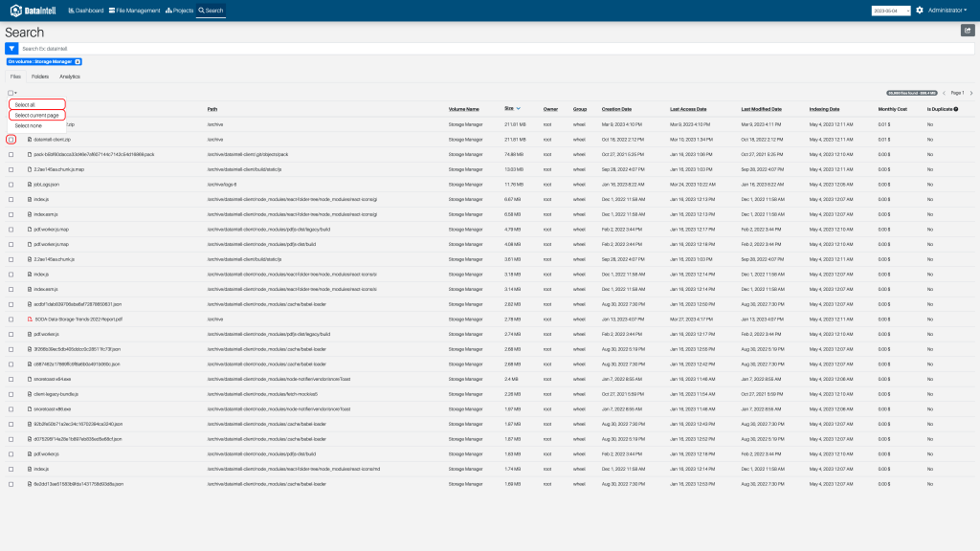
Task: Go to the next results page arrow
Action: tap(971, 93)
